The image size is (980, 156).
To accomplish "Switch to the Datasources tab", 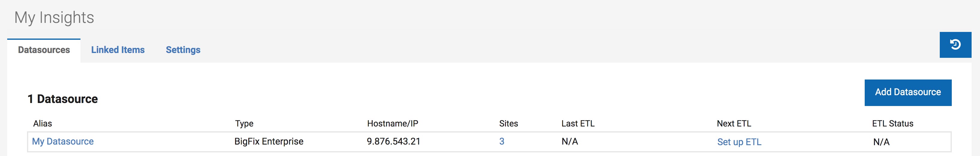I will (x=44, y=50).
